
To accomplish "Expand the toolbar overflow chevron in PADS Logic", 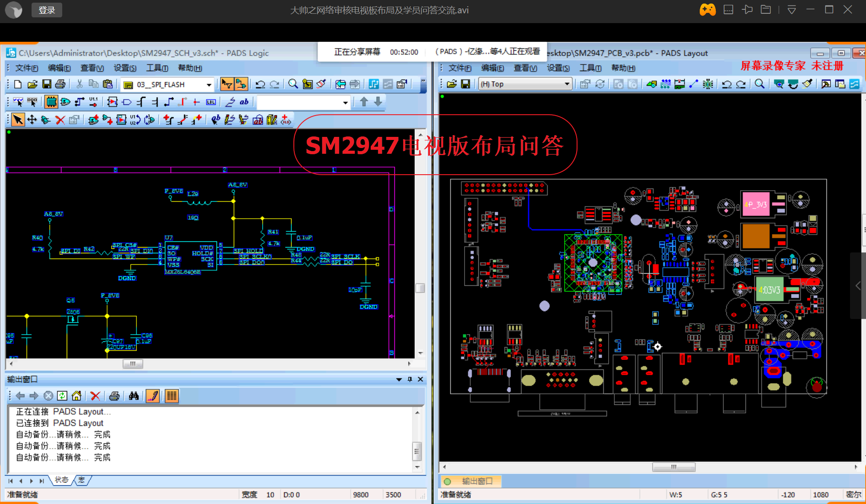I will 423,82.
